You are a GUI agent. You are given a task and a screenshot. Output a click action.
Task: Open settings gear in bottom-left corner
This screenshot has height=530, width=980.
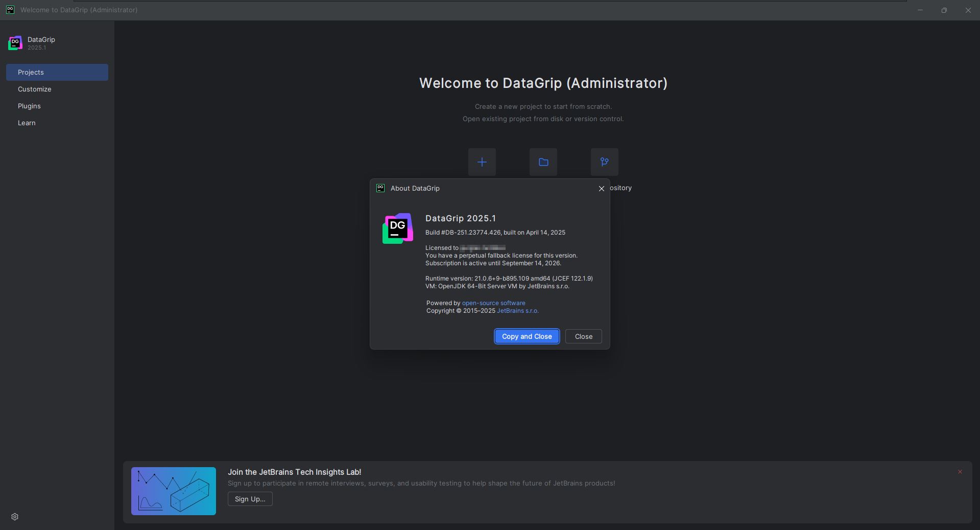pyautogui.click(x=15, y=517)
